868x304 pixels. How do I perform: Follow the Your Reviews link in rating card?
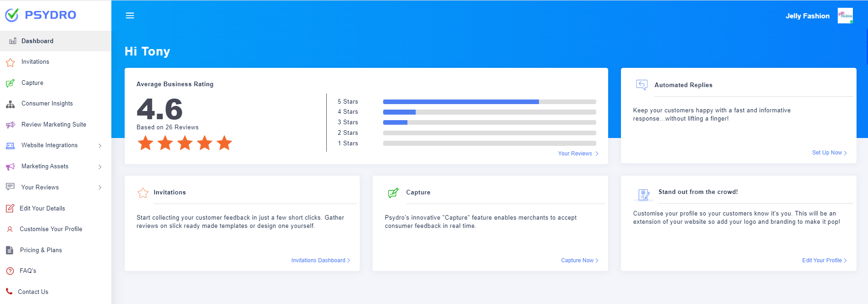[578, 154]
